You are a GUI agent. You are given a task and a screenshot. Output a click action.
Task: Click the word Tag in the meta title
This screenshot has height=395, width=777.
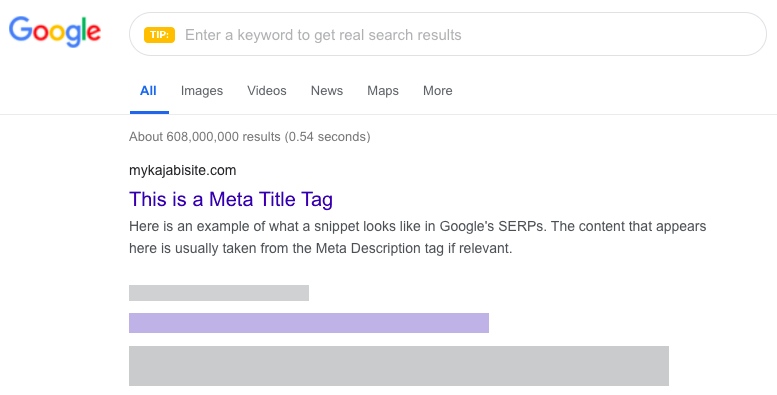[x=317, y=200]
